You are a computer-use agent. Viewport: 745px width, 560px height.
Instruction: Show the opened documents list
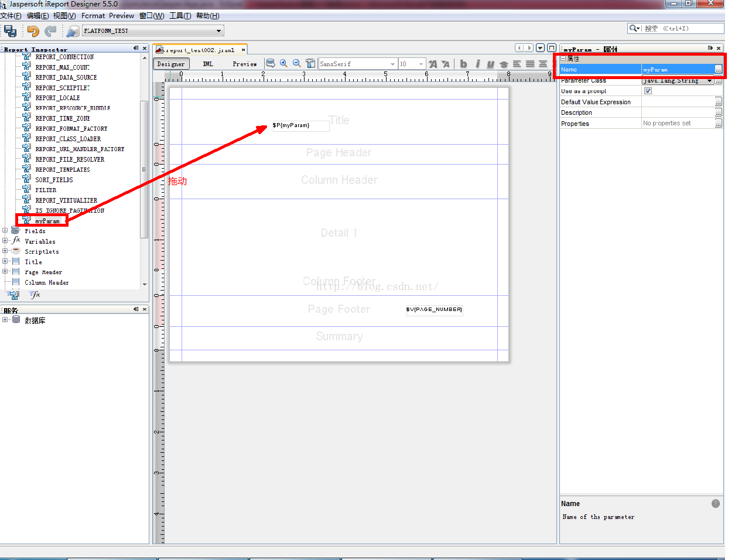(541, 48)
